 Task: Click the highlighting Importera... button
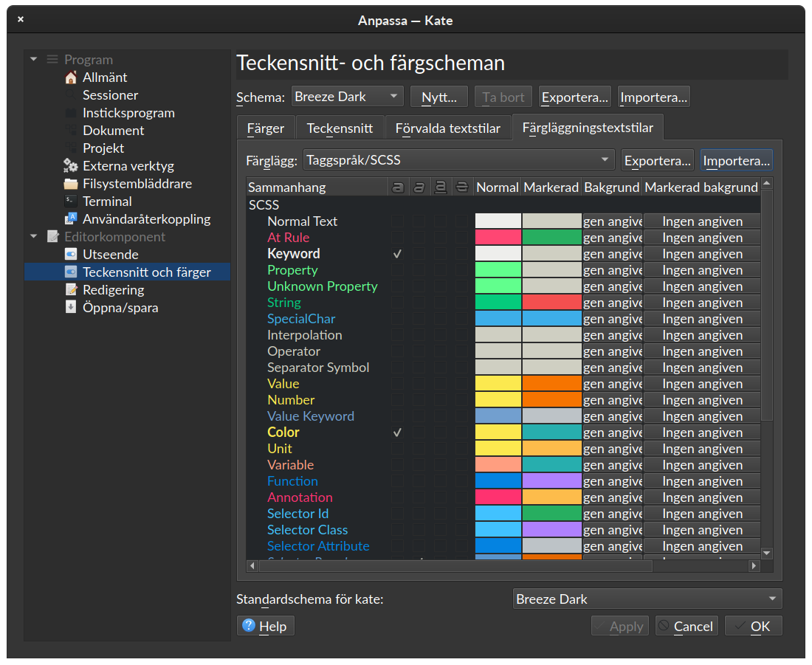click(737, 161)
